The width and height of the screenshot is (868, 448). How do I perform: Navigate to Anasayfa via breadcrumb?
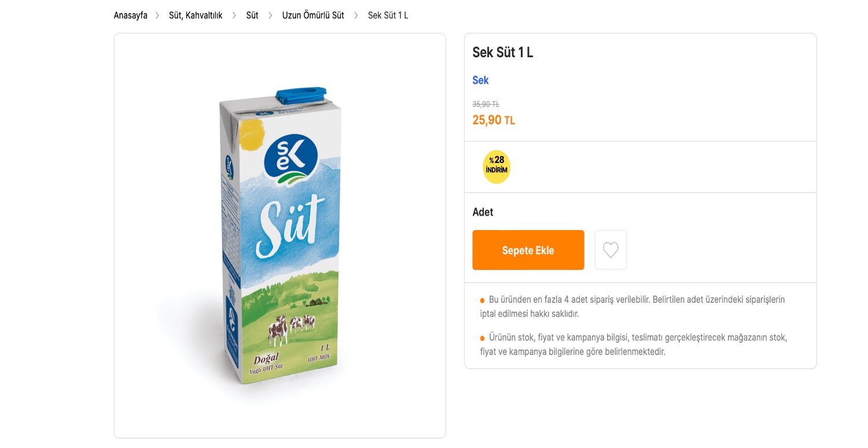coord(131,16)
